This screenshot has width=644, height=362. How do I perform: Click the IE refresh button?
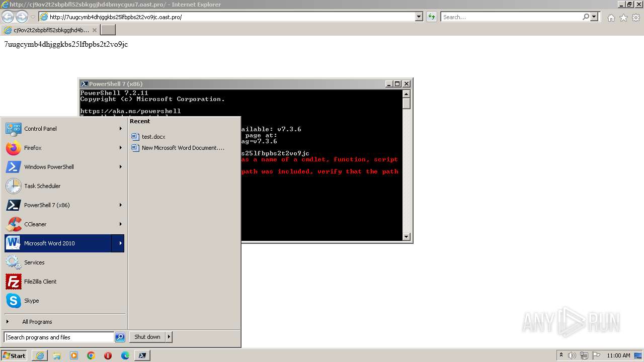(x=431, y=17)
